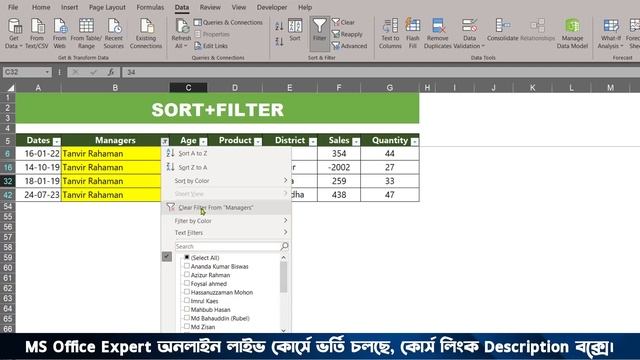The image size is (640, 360).
Task: Open What-If Analysis
Action: (610, 33)
